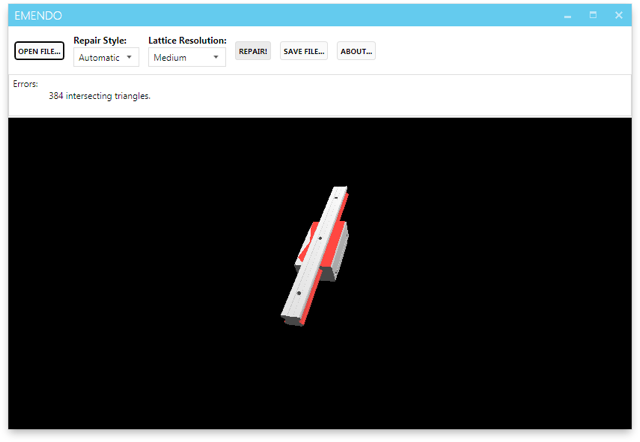Screen dimensions: 640x442
Task: Click the arrow on the Repair Style combo box
Action: point(129,58)
